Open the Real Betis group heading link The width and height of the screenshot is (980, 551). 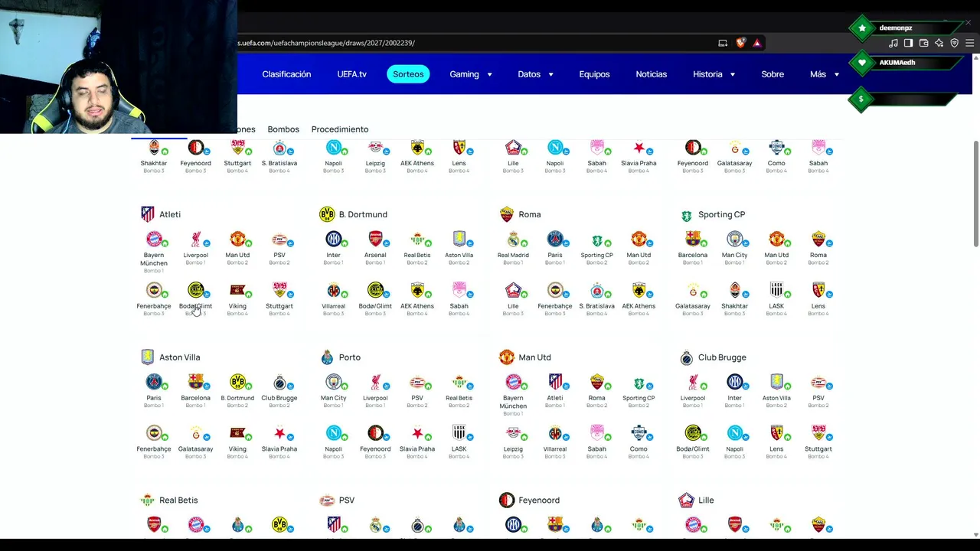[x=178, y=500]
